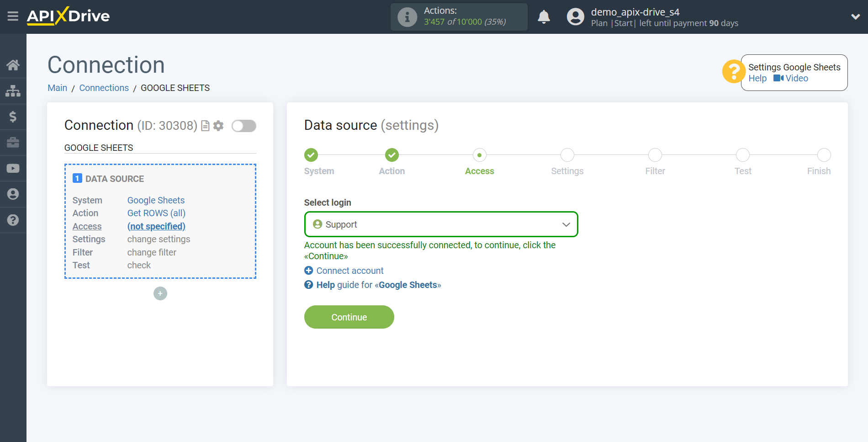Select the Finish step in wizard

[x=824, y=155]
